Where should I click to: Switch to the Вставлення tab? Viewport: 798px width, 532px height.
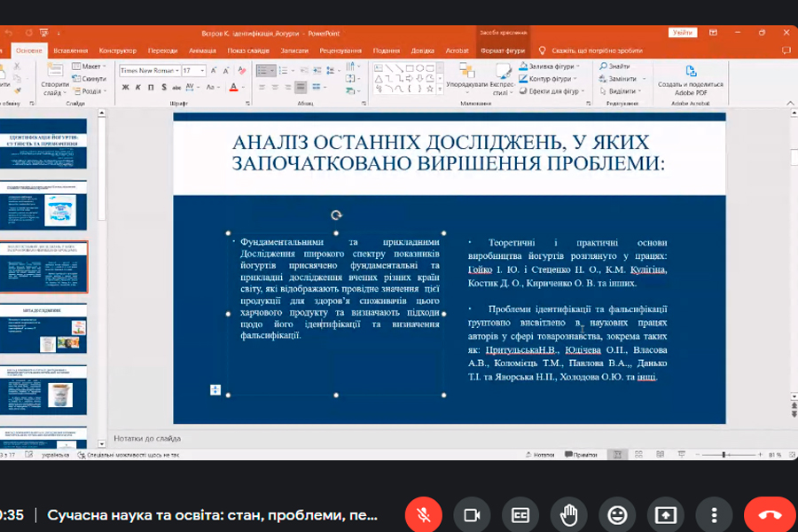[70, 51]
